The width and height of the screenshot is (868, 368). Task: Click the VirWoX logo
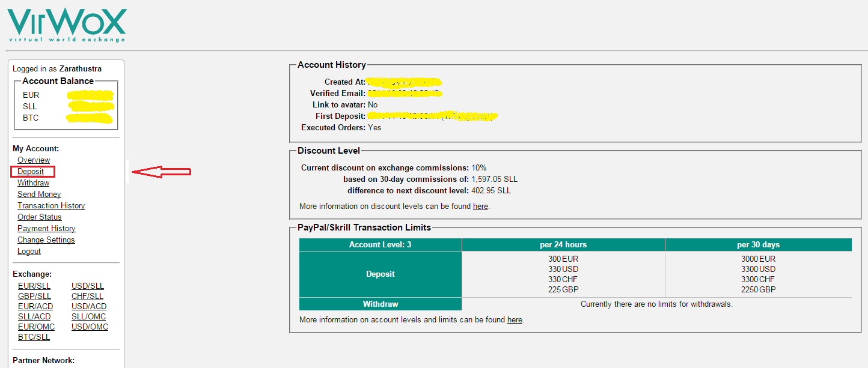tap(67, 24)
